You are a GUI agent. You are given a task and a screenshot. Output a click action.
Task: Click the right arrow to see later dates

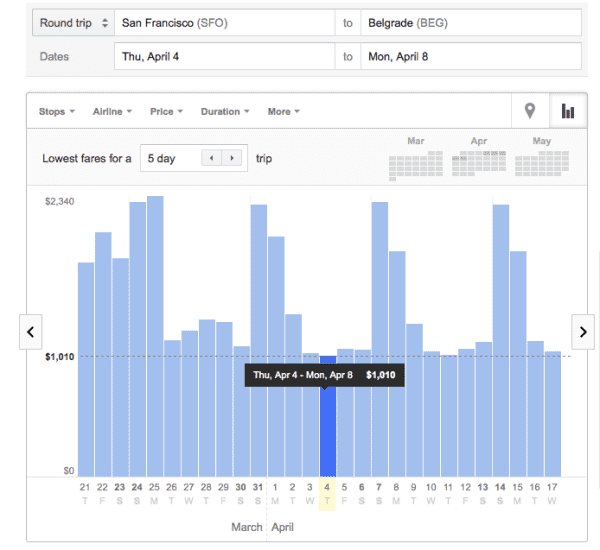click(x=583, y=331)
